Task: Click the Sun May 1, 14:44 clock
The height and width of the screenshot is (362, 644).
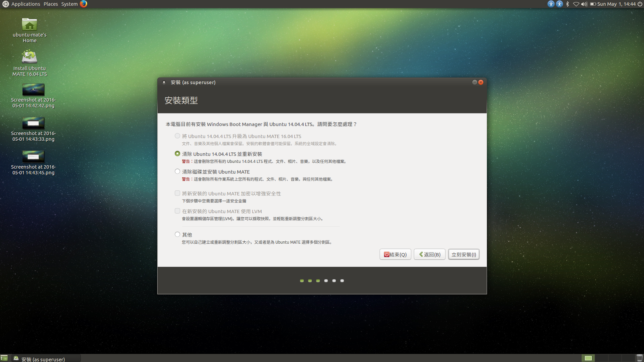Action: [x=616, y=4]
